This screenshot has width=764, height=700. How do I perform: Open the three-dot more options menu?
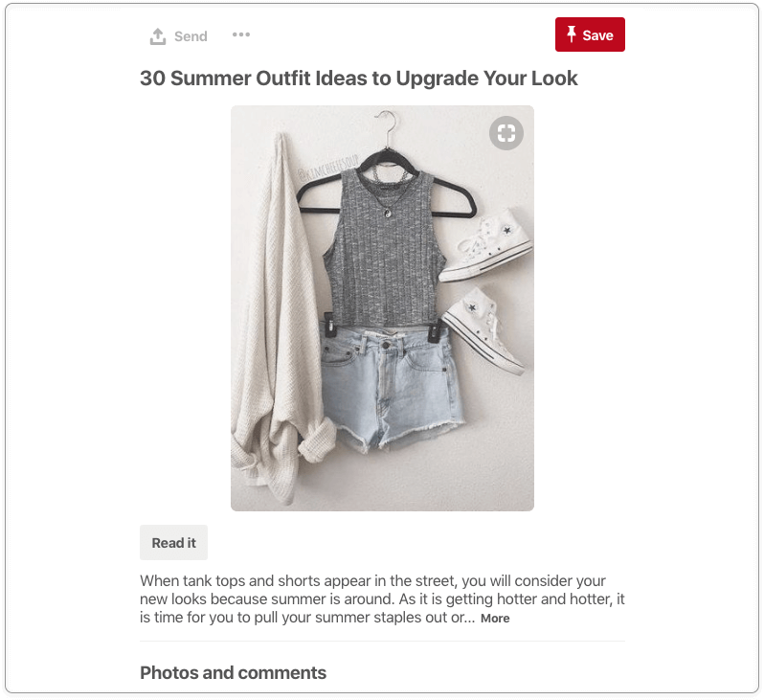(x=241, y=34)
